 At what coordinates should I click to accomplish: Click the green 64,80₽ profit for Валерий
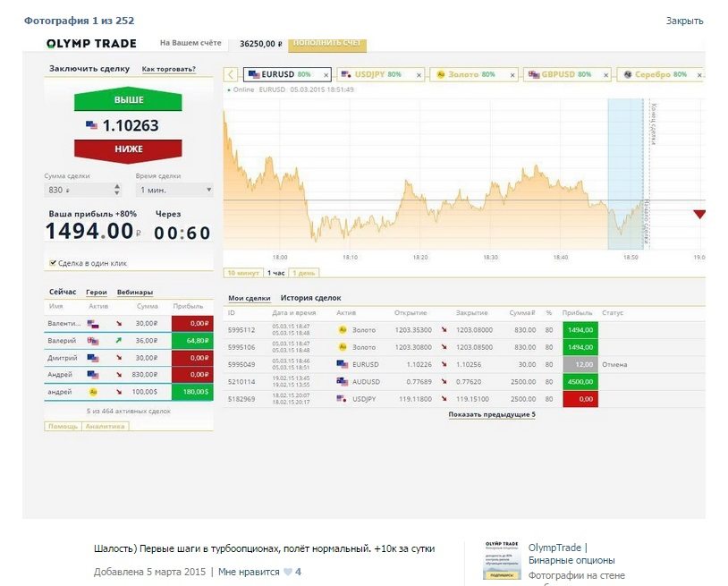pos(192,340)
